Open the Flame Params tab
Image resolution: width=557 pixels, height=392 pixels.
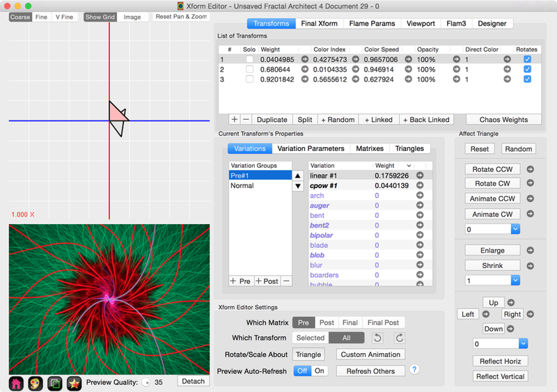pyautogui.click(x=372, y=24)
